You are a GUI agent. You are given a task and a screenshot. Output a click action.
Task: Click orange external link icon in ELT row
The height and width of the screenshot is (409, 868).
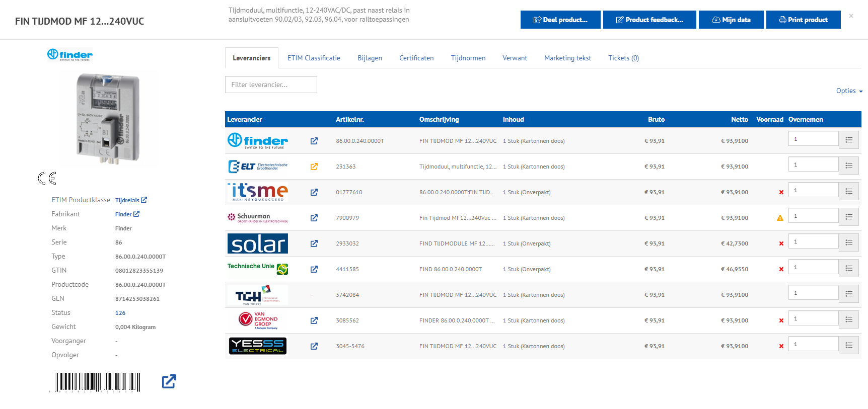tap(314, 167)
